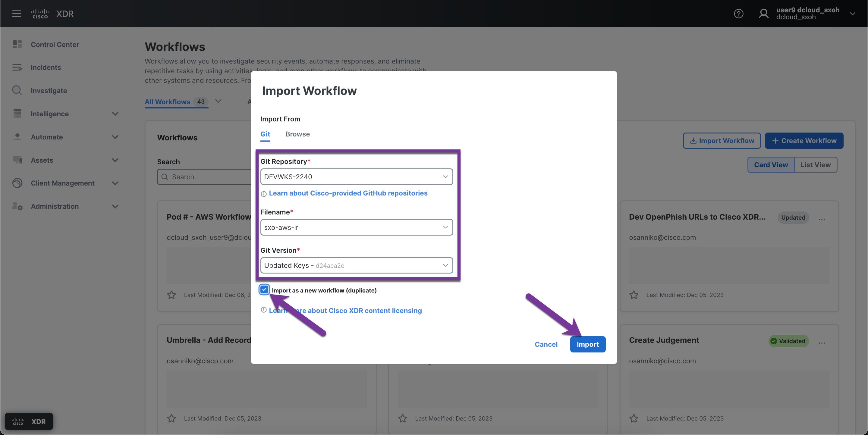Click the magnifier icon in Search field
Image resolution: width=868 pixels, height=435 pixels.
(x=165, y=177)
